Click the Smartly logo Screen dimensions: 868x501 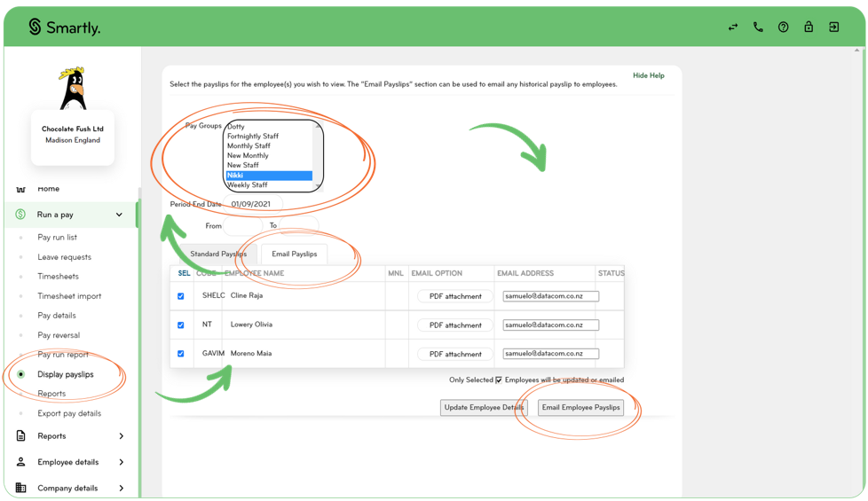pos(64,27)
